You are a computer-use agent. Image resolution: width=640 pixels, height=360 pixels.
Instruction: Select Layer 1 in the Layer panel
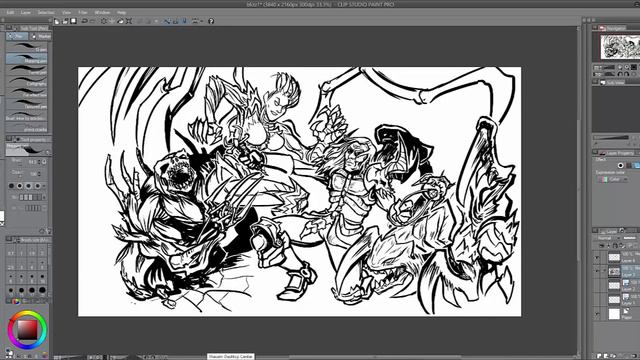(624, 300)
